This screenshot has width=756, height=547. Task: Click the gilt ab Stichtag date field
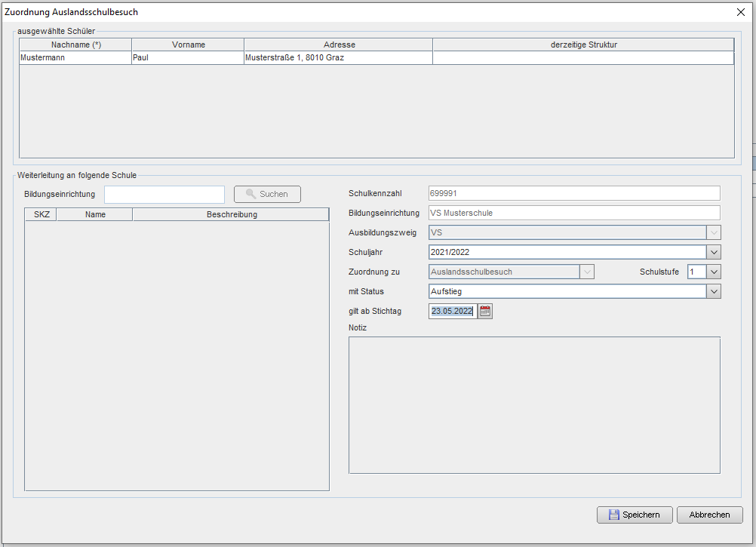click(452, 311)
